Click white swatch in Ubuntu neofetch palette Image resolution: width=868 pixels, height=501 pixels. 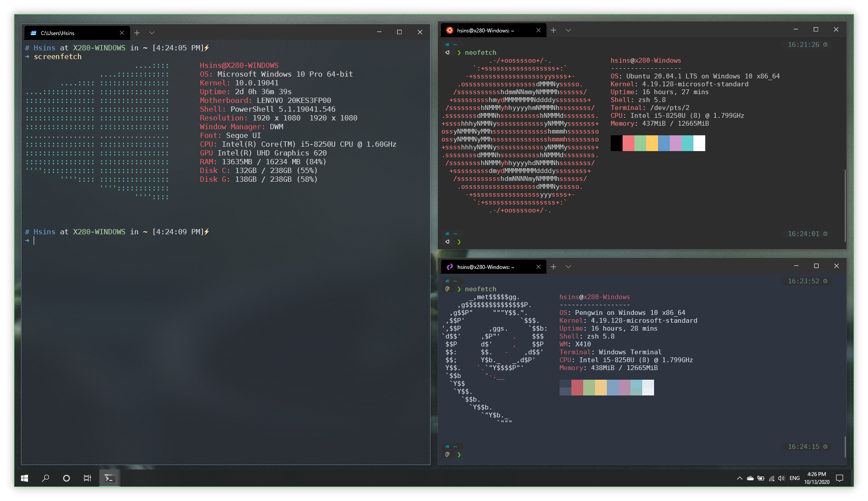pyautogui.click(x=699, y=143)
